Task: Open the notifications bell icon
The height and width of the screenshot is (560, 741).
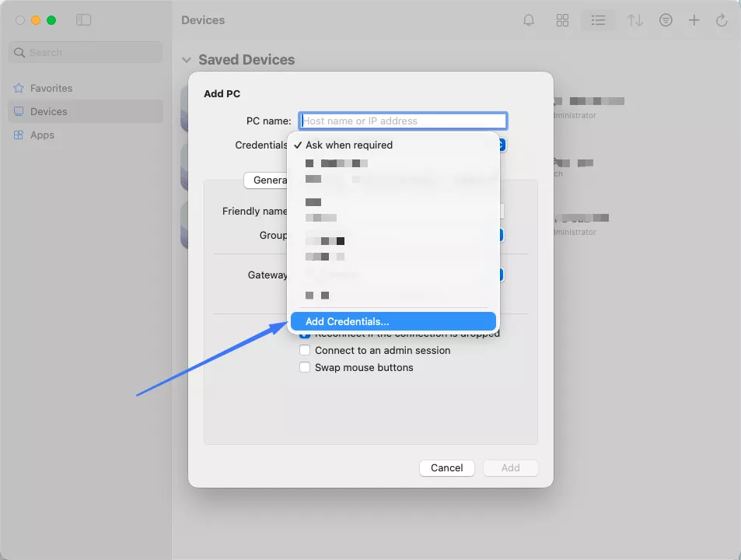Action: click(x=529, y=20)
